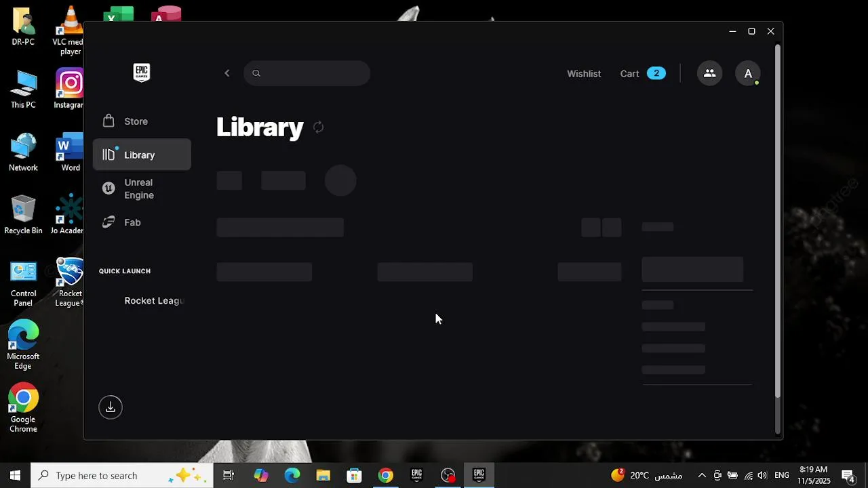Image resolution: width=868 pixels, height=488 pixels.
Task: Select This PC desktop icon
Action: (23, 89)
